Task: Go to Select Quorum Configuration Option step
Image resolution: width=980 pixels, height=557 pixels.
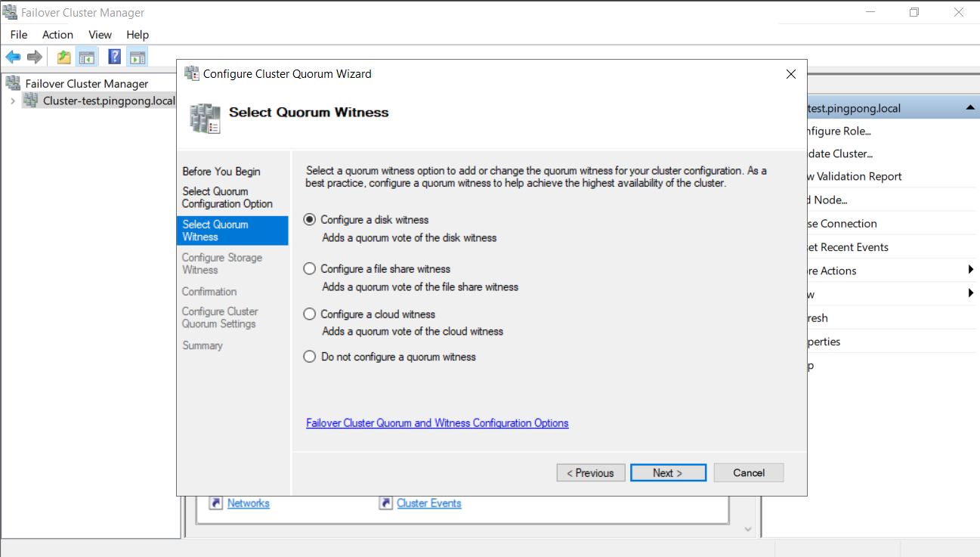Action: tap(227, 198)
